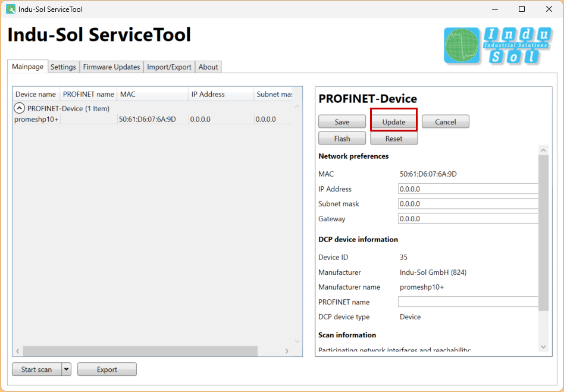Viewport: 564px width, 392px height.
Task: Click details panel scroll down arrow
Action: click(x=543, y=347)
